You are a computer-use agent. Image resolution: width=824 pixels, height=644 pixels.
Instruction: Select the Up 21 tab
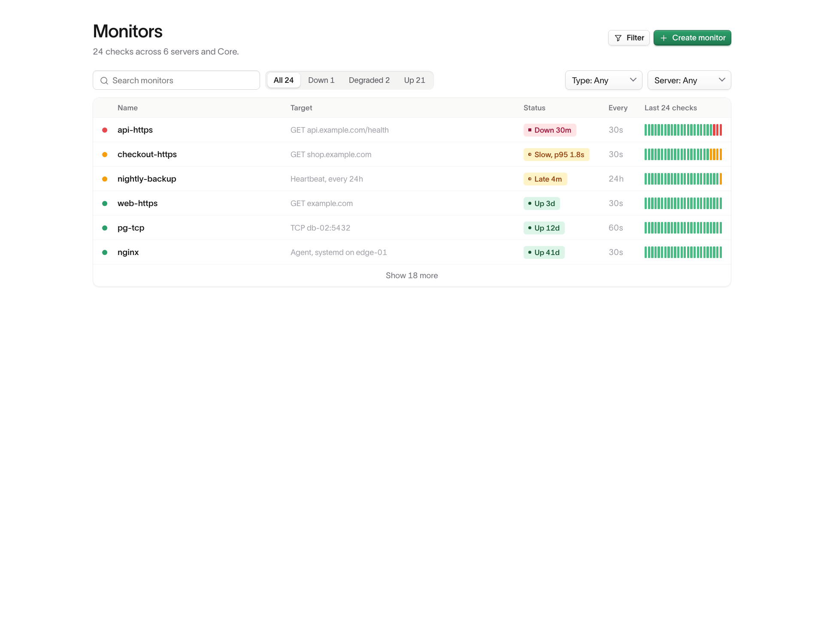[x=415, y=80]
